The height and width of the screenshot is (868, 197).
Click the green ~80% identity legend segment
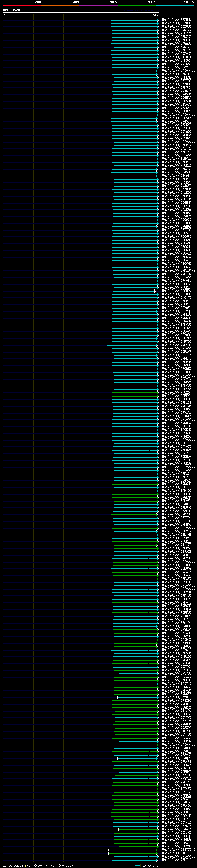pos(137,6)
